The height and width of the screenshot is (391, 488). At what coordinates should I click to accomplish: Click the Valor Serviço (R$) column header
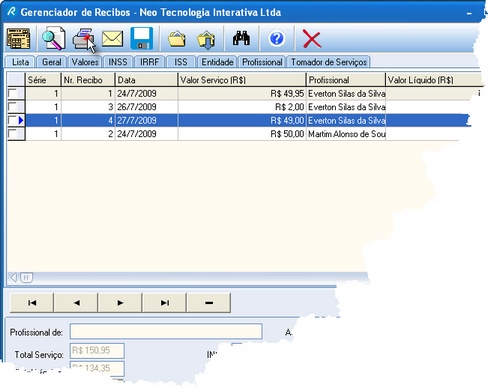tap(242, 80)
